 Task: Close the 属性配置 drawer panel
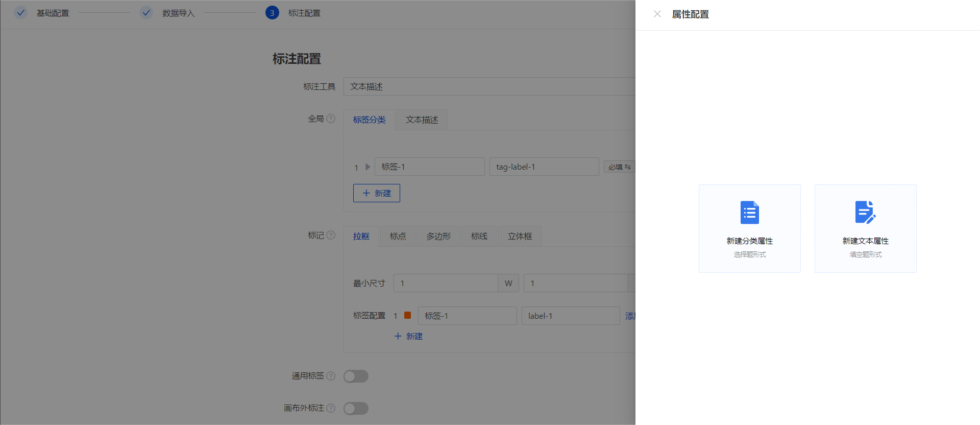(657, 14)
